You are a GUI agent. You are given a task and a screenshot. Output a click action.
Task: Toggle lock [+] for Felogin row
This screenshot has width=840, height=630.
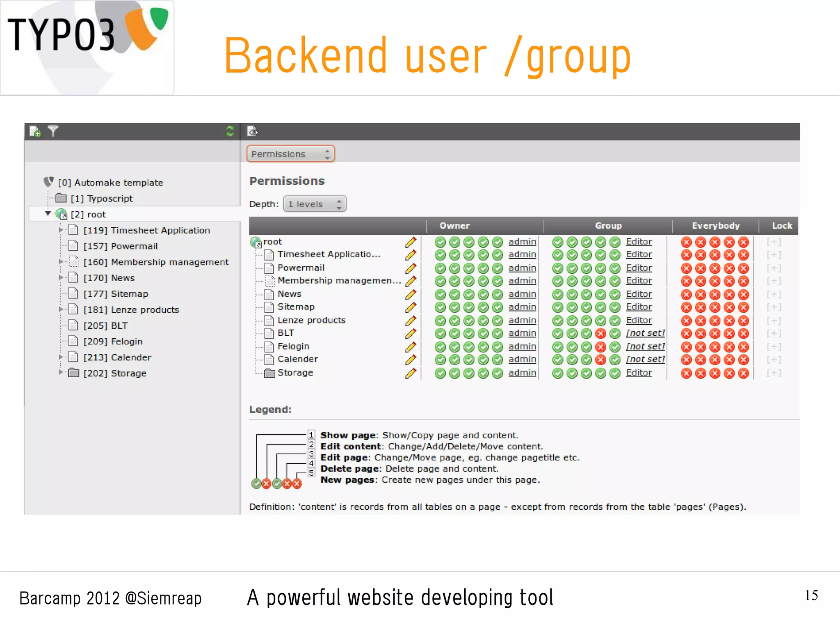(x=774, y=347)
